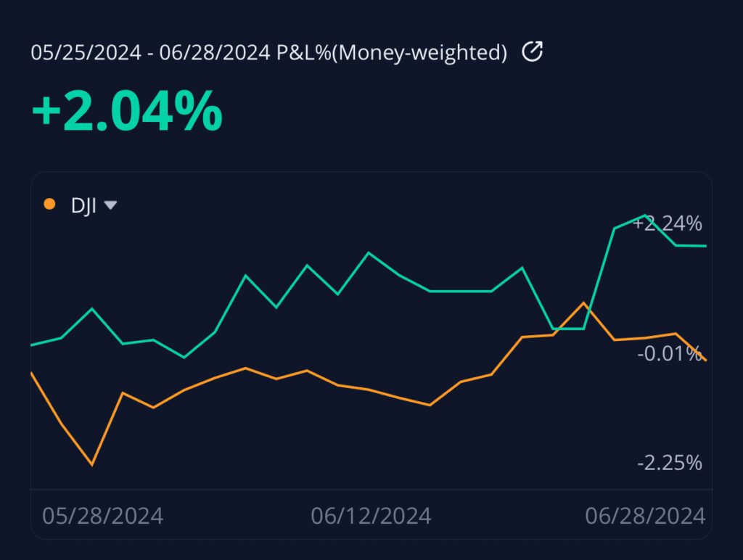743x560 pixels.
Task: Select the 05/28/2024 date on the x-axis
Action: click(x=102, y=516)
